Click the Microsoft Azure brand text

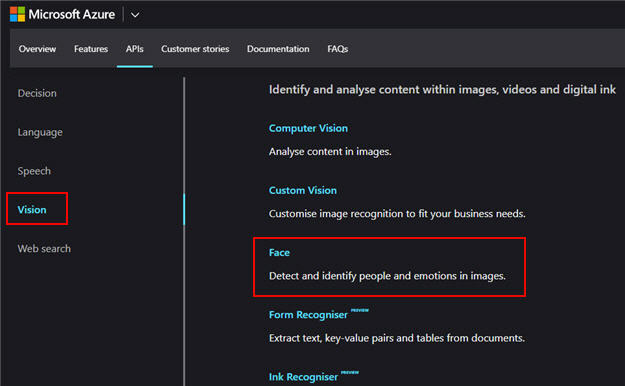[72, 15]
